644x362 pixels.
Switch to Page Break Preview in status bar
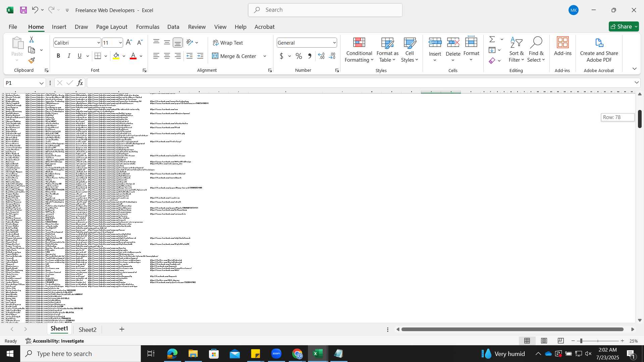[x=561, y=341]
